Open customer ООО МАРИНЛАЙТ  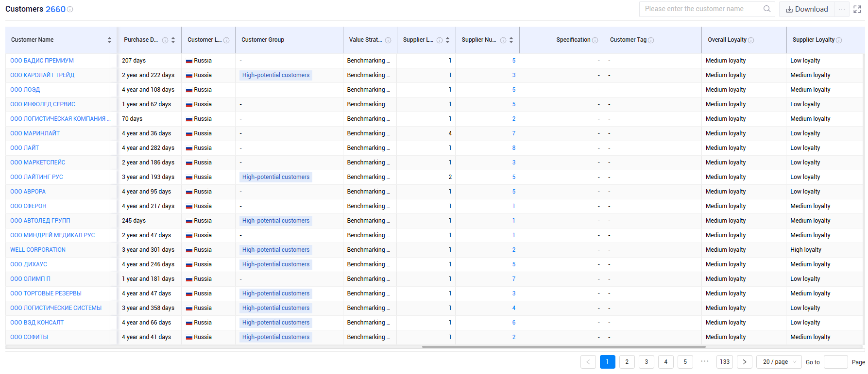coord(35,133)
